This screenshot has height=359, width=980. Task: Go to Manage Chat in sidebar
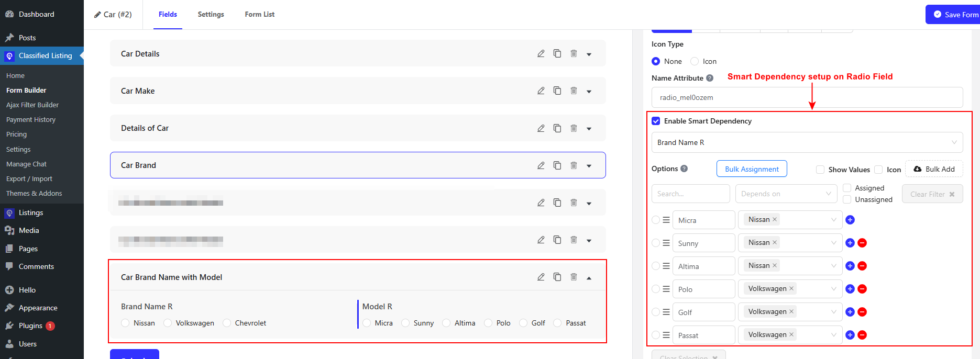tap(26, 164)
